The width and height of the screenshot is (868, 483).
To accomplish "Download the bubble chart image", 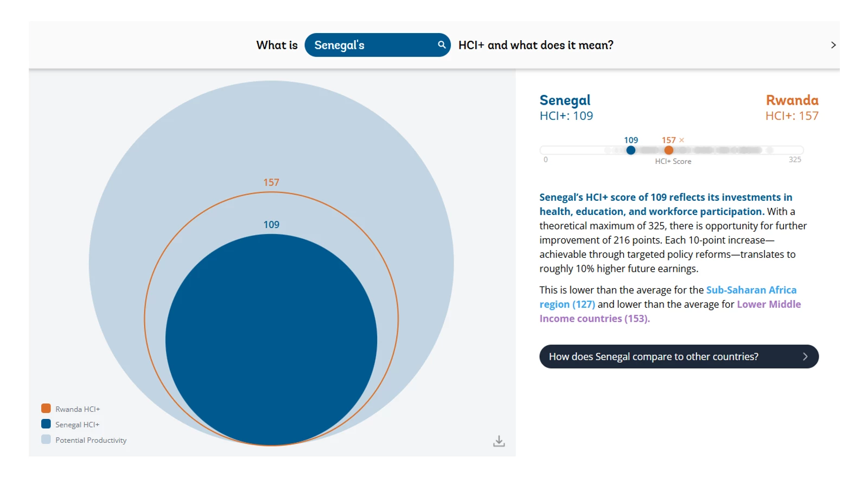I will click(499, 441).
